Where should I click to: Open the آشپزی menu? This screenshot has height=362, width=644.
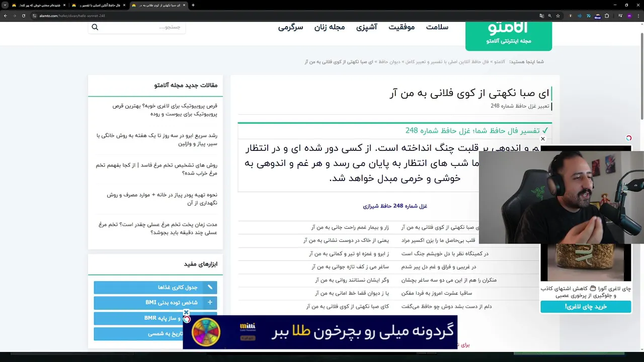367,27
